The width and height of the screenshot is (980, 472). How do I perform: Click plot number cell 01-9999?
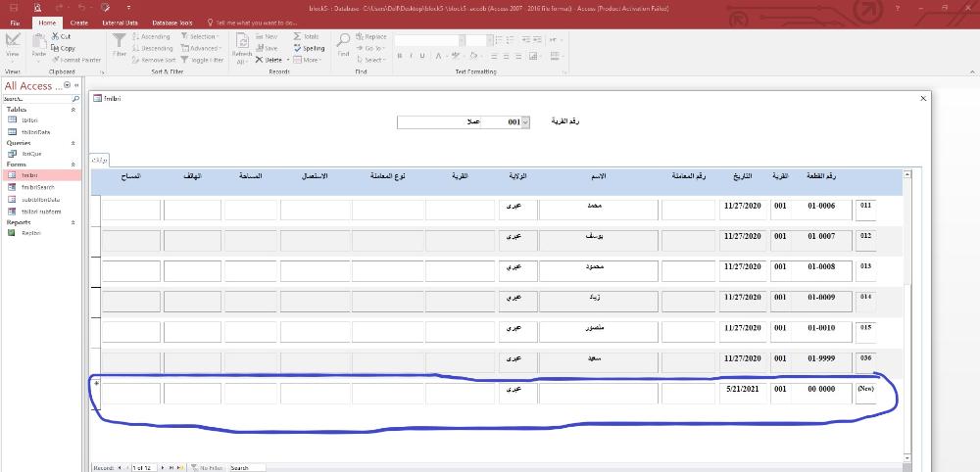(820, 359)
